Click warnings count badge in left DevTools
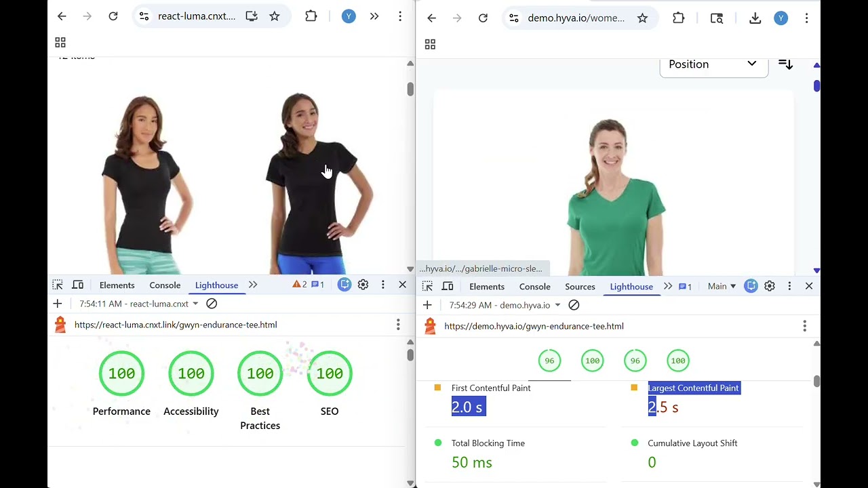This screenshot has width=868, height=488. pyautogui.click(x=300, y=285)
